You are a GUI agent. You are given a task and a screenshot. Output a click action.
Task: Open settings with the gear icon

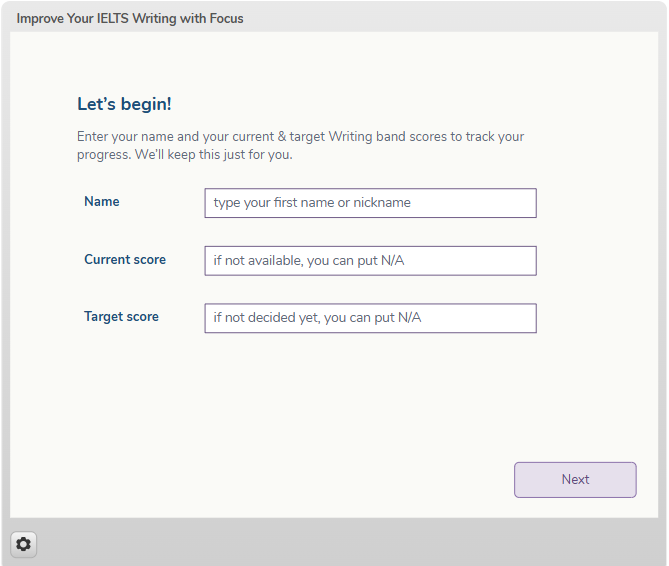[23, 544]
